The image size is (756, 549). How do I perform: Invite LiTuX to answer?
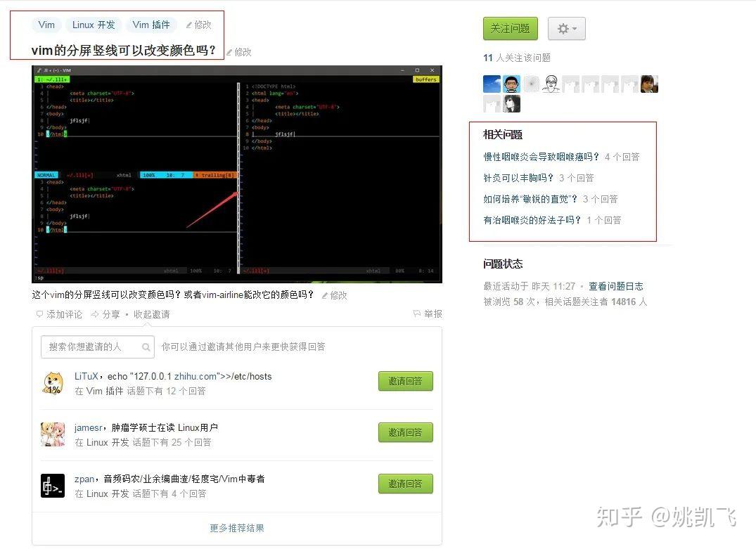[406, 381]
